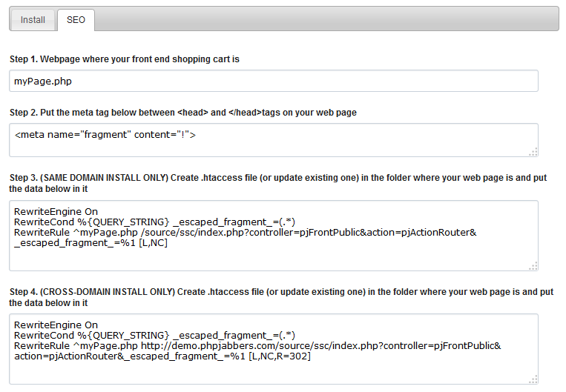Click the resize grip of the Step 3 textarea
The width and height of the screenshot is (566, 392).
tap(533, 266)
